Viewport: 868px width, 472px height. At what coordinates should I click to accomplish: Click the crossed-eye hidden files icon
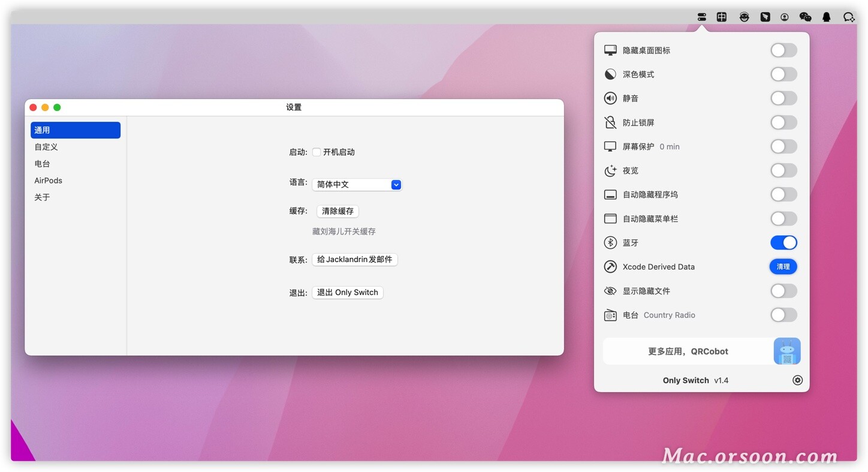click(610, 291)
